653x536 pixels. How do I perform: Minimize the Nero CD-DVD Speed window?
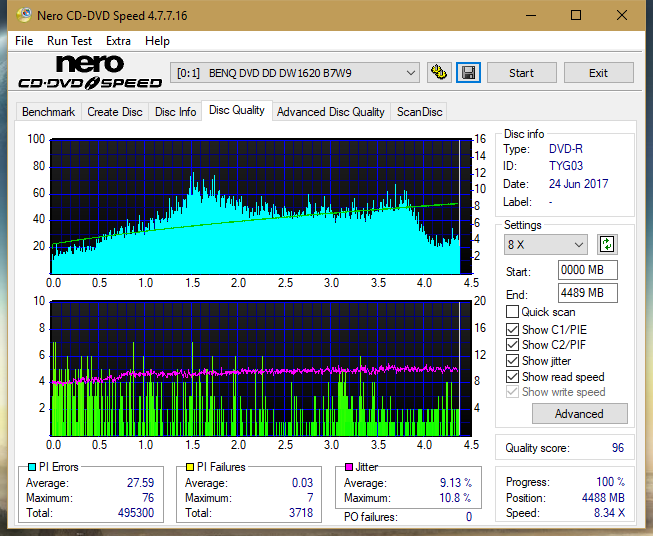pos(531,15)
